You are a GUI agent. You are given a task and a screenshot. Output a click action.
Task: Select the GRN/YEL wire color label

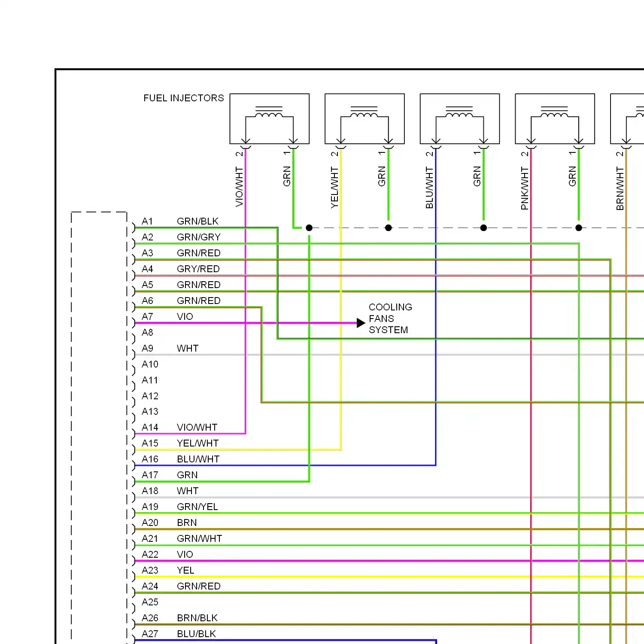[197, 507]
